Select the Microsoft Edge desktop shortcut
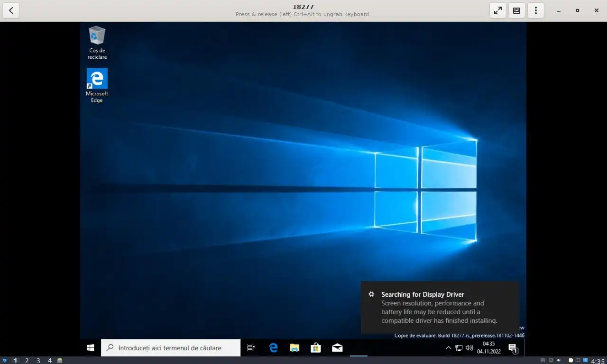607x364 pixels. pos(97,86)
